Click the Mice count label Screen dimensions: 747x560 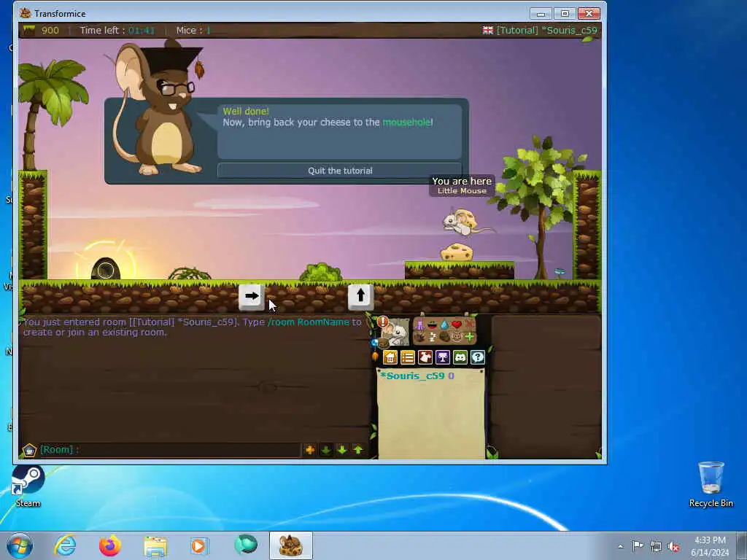[193, 31]
